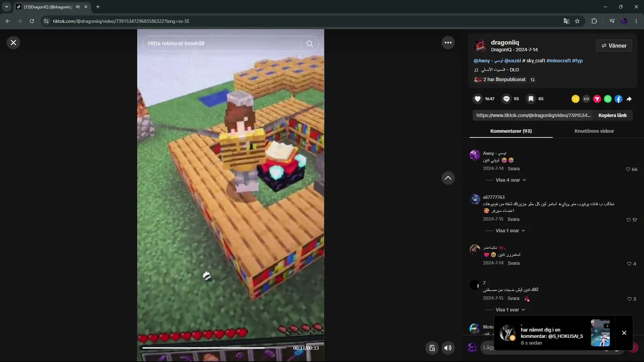Open the dragoniiq username link
The width and height of the screenshot is (644, 362).
[x=505, y=43]
